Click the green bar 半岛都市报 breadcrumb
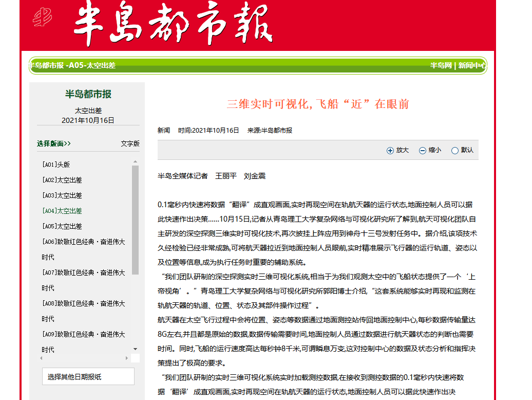532x400 pixels. [46, 65]
